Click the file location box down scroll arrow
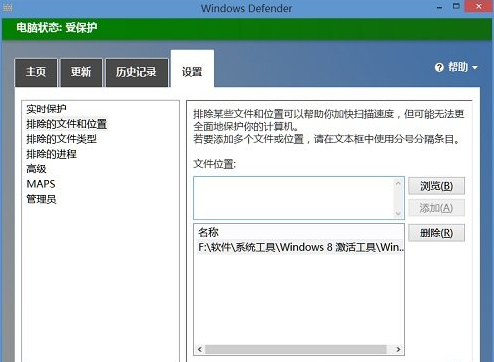Screen dimensions: 494x362 click(x=398, y=213)
